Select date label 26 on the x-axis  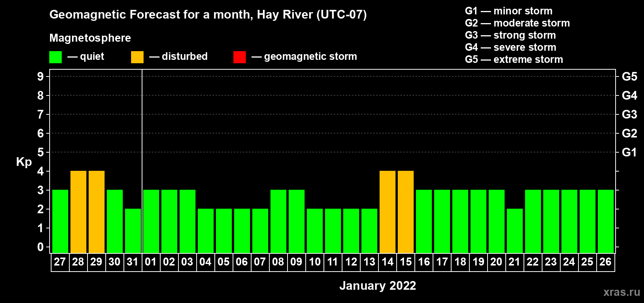(605, 262)
